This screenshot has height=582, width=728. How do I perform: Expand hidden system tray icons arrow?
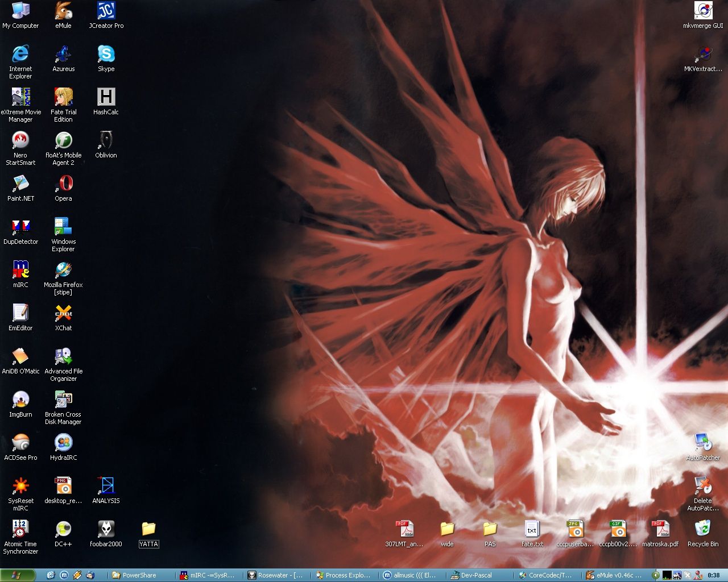click(x=656, y=575)
